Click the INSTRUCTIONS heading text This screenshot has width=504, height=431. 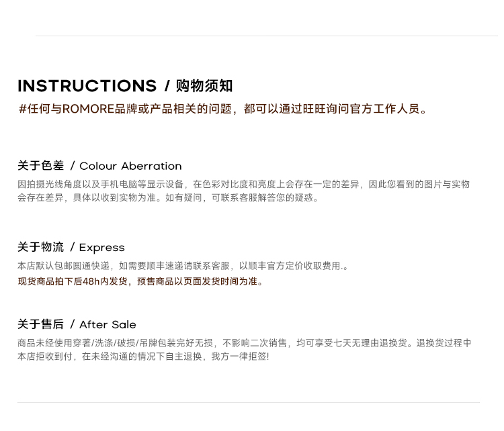point(87,86)
